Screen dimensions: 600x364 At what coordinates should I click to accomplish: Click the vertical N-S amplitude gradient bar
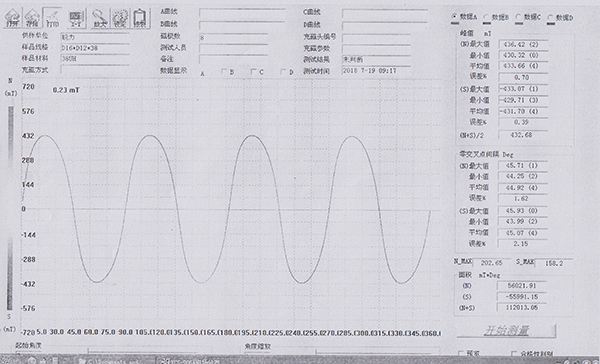[x=10, y=208]
